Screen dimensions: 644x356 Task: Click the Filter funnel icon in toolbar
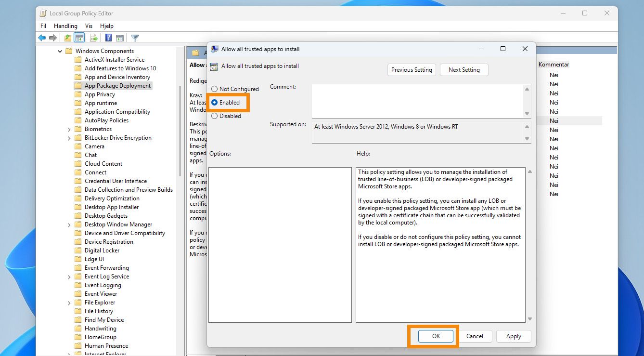tap(135, 38)
